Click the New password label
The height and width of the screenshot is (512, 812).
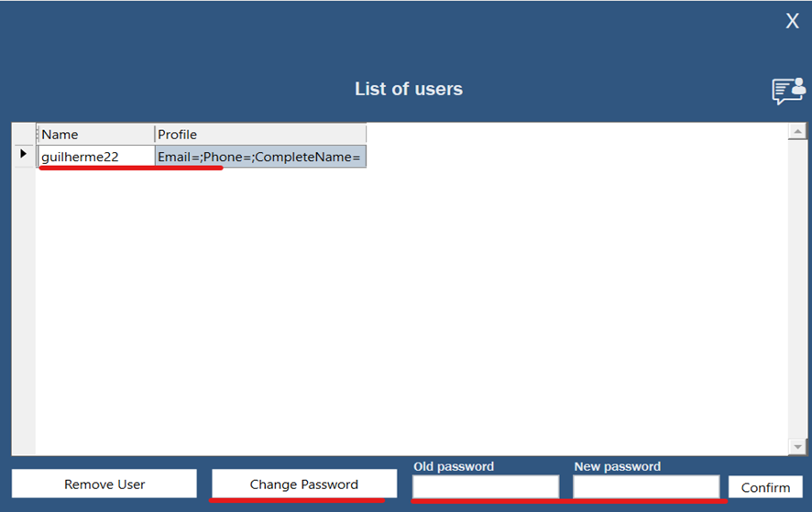[x=617, y=467]
